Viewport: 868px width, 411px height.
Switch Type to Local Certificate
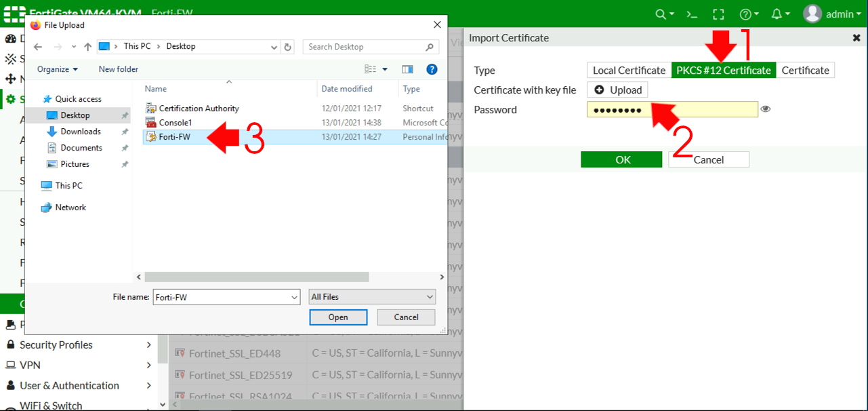pyautogui.click(x=628, y=70)
